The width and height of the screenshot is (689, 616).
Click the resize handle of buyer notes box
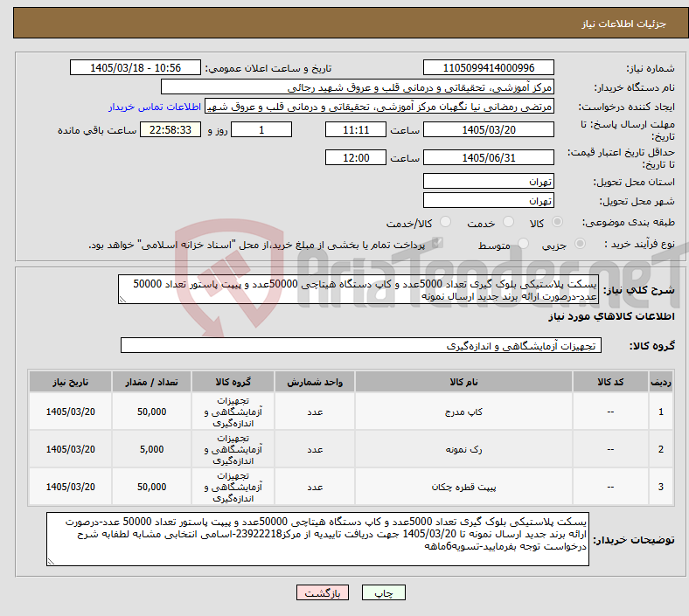point(51,561)
